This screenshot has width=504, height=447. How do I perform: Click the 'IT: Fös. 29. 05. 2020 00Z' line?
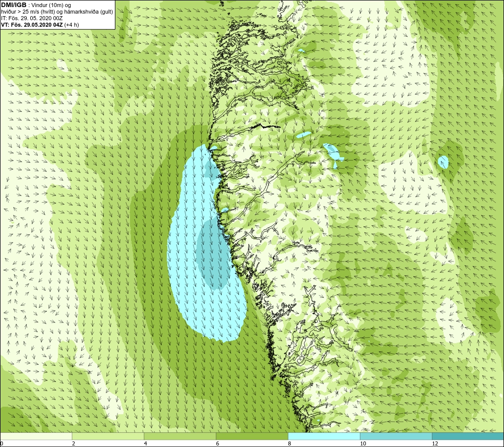pos(31,18)
